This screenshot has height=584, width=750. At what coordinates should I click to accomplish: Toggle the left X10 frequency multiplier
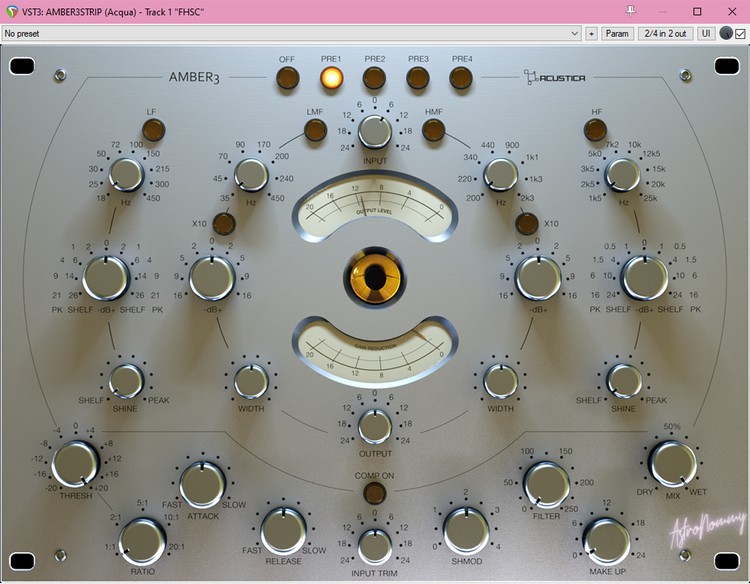[x=225, y=223]
